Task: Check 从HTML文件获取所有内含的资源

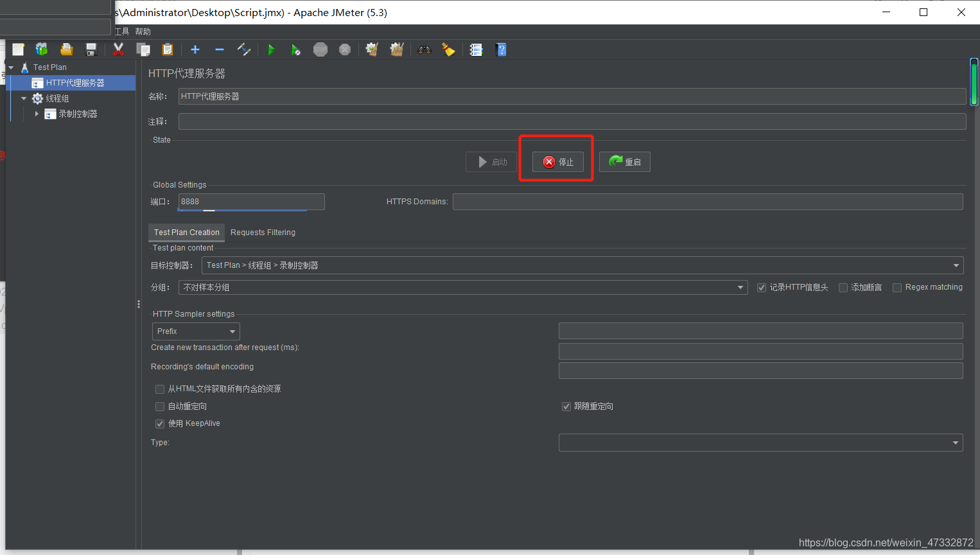Action: (x=160, y=389)
